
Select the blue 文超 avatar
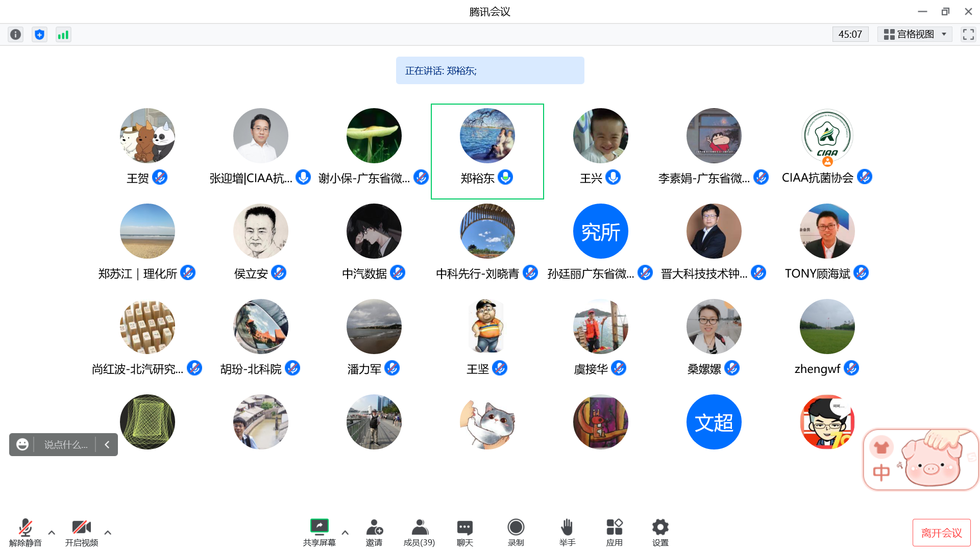(x=714, y=422)
